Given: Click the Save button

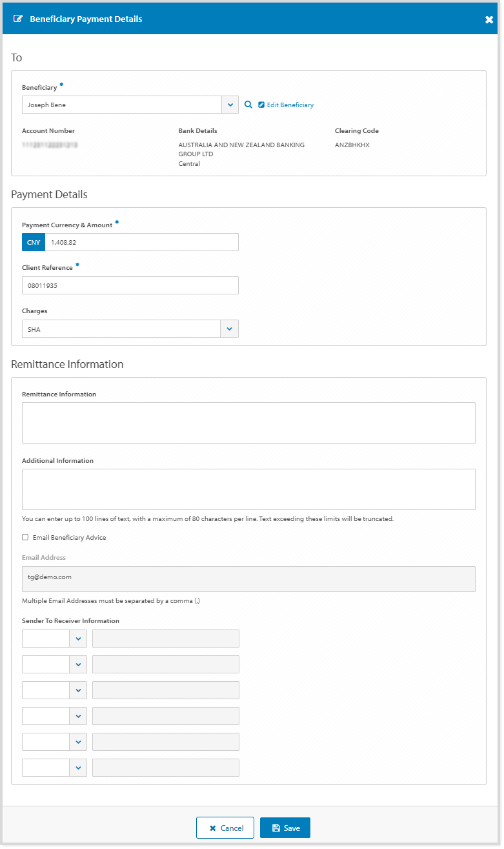Looking at the screenshot, I should (x=285, y=827).
